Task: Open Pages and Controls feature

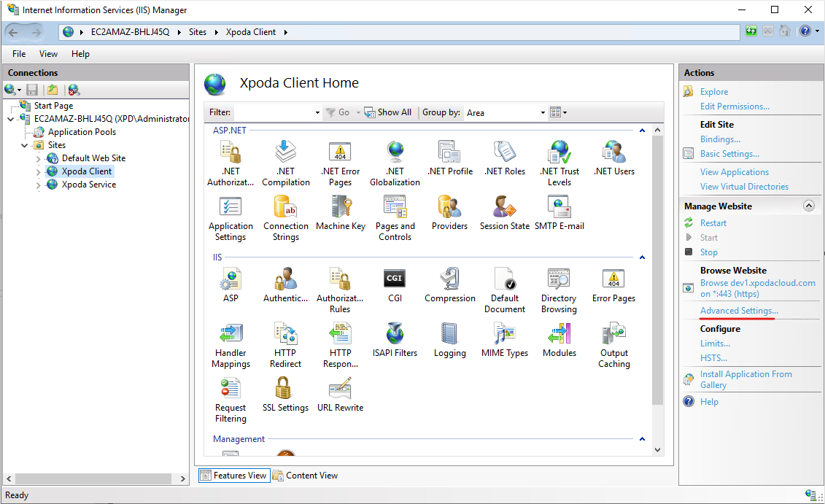Action: 395,218
